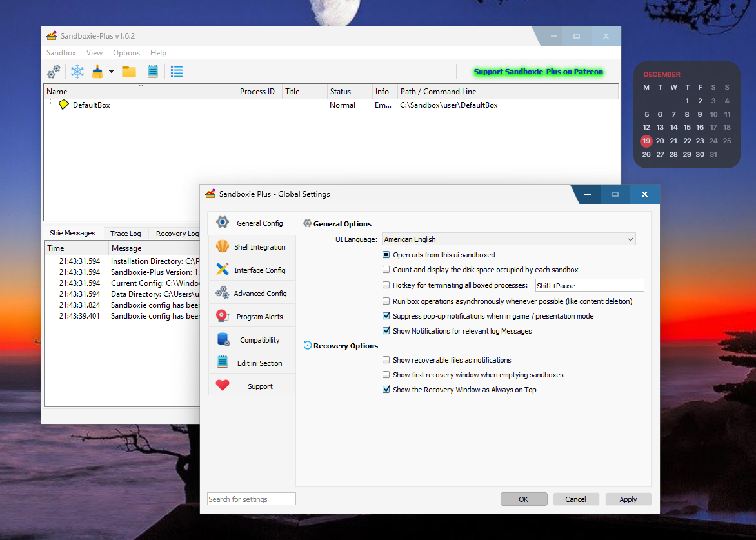Click the Edit ini Section notepad icon
This screenshot has height=540, width=756.
click(223, 362)
